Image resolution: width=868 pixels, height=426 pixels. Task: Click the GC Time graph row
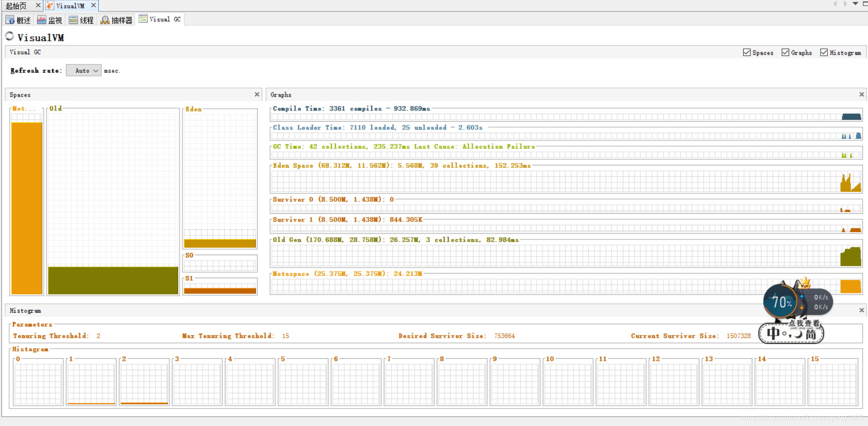point(566,155)
